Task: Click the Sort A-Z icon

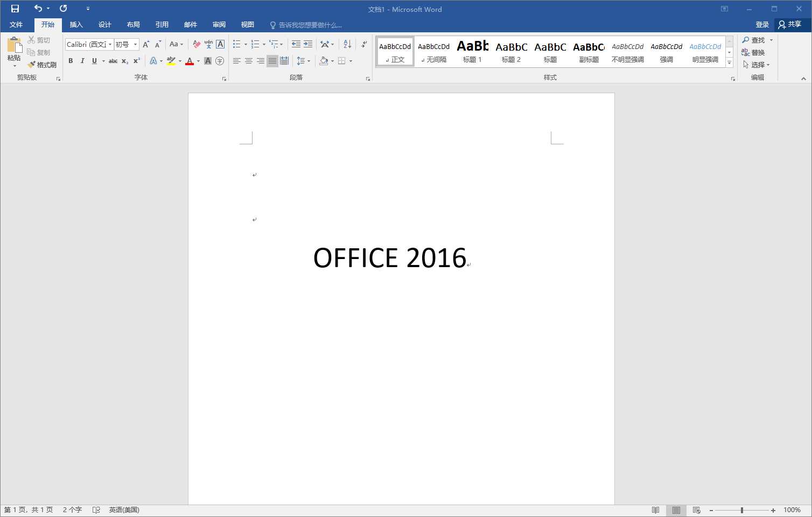Action: [x=347, y=44]
